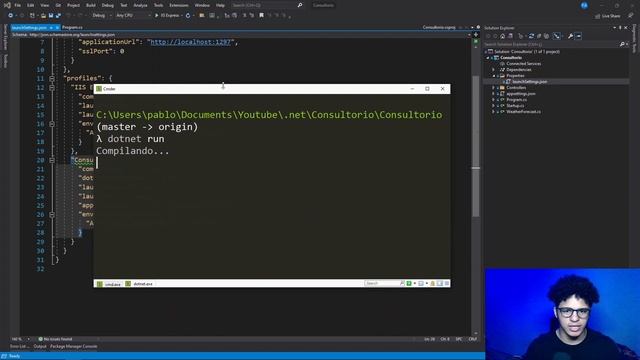Click the Visual Studio logo icon

tap(7, 5)
